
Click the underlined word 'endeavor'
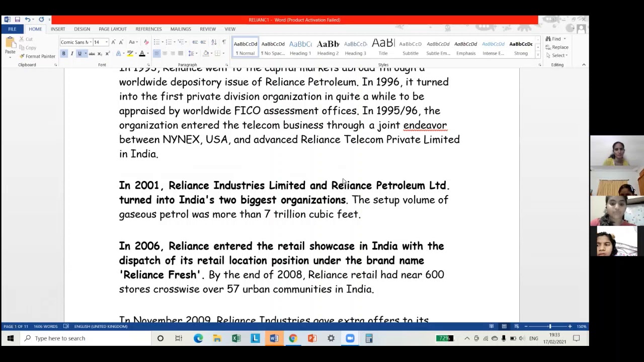coord(425,125)
